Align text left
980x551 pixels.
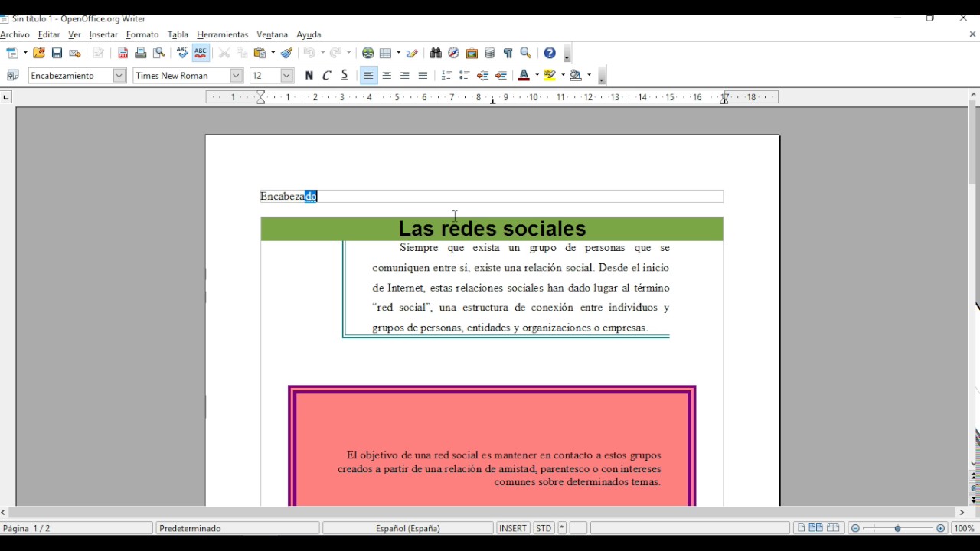[x=368, y=75]
